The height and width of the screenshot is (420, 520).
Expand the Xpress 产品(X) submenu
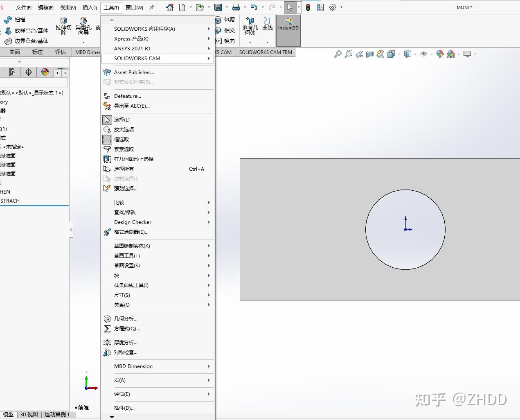point(158,39)
